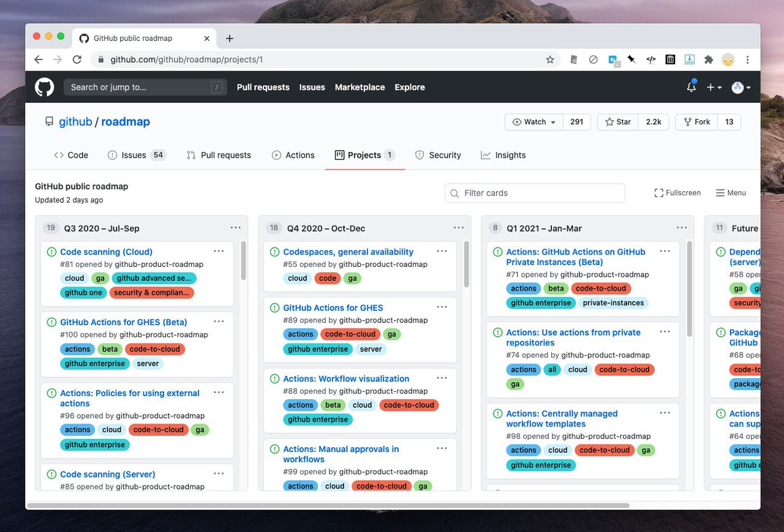The image size is (784, 532).
Task: Reload the page
Action: (x=77, y=59)
